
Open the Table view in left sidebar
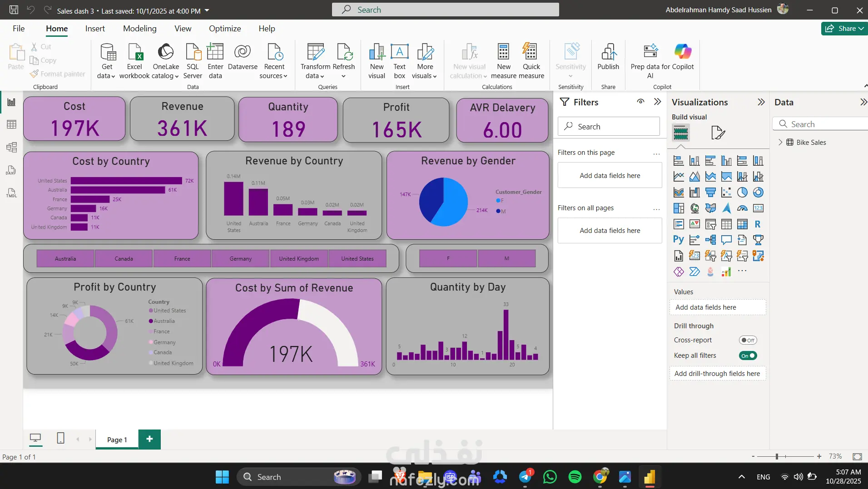[x=12, y=124]
